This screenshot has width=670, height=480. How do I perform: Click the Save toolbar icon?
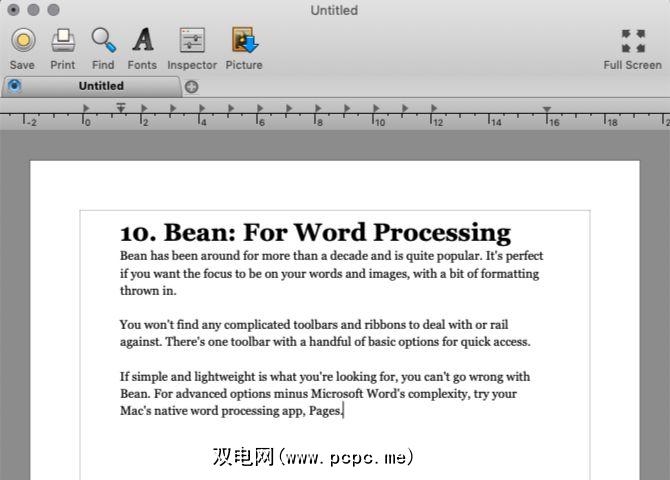point(23,40)
